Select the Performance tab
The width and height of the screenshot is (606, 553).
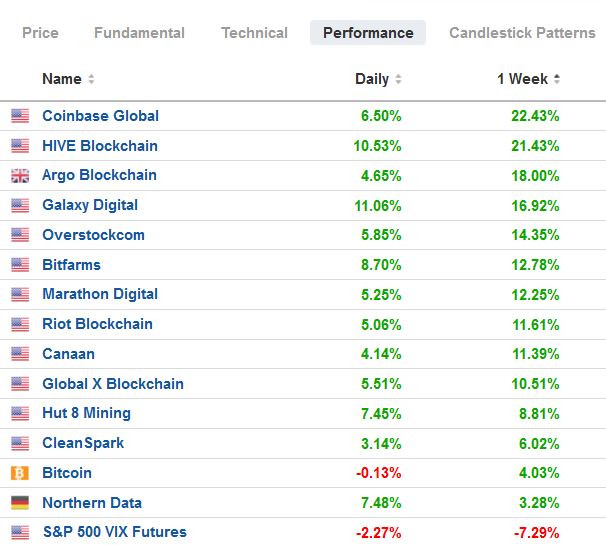pyautogui.click(x=368, y=33)
